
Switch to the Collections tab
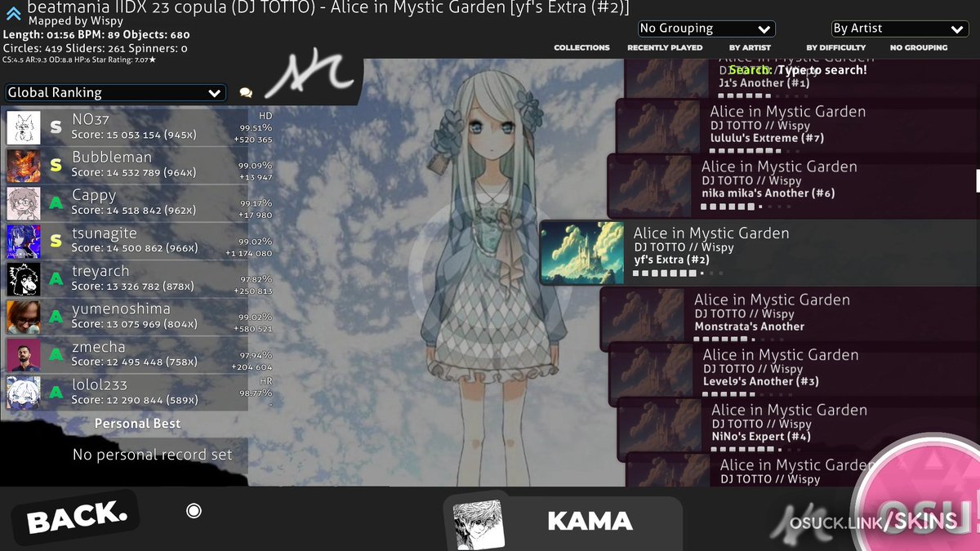click(x=581, y=48)
